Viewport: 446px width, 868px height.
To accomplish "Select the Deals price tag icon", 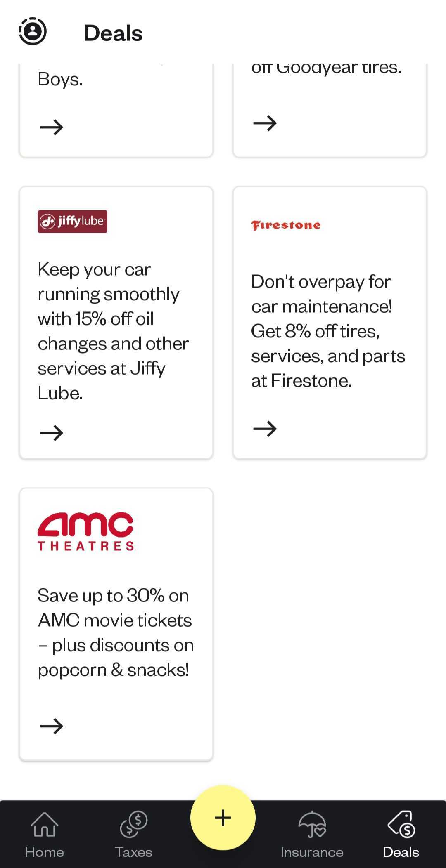I will (401, 824).
